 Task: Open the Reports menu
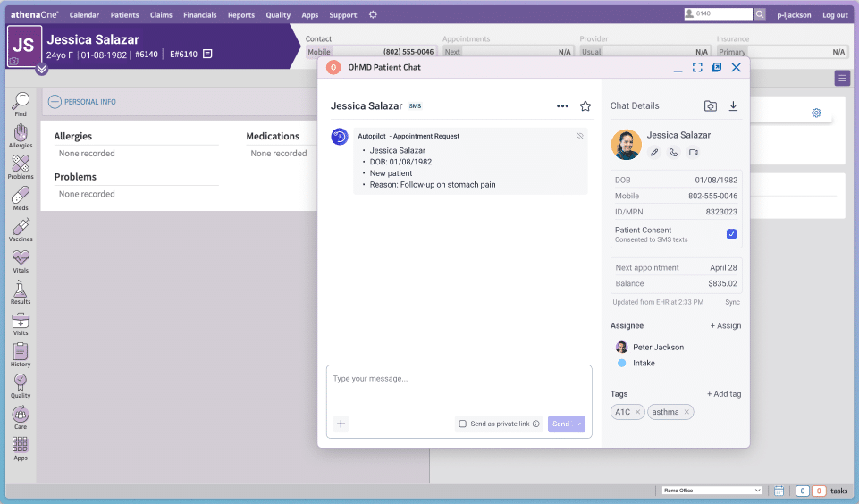[241, 15]
